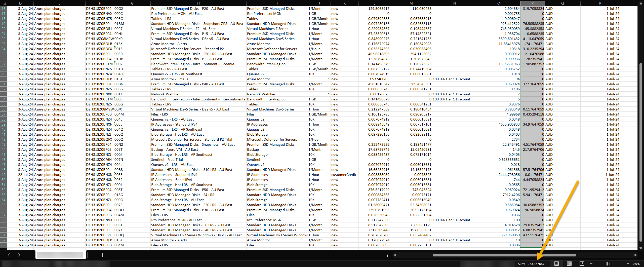The height and width of the screenshot is (267, 644).
Task: Click AUD currency cell in row 16
Action: point(562,9)
